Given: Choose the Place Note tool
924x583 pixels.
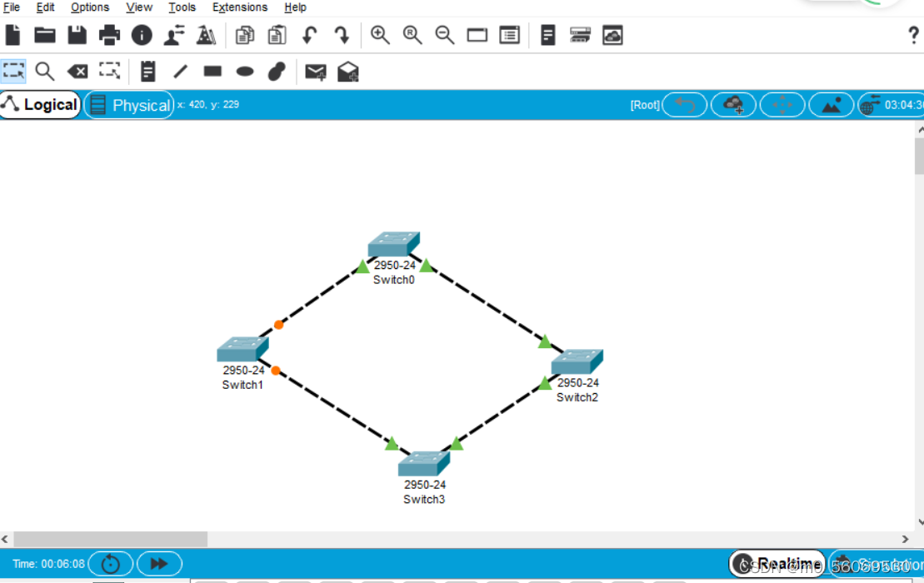Looking at the screenshot, I should tap(147, 72).
